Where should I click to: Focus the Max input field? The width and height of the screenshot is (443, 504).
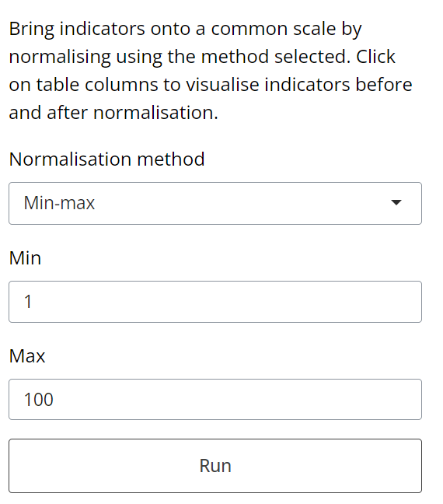215,400
